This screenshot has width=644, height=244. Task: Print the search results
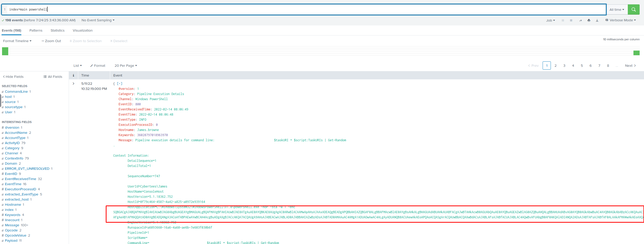point(589,20)
